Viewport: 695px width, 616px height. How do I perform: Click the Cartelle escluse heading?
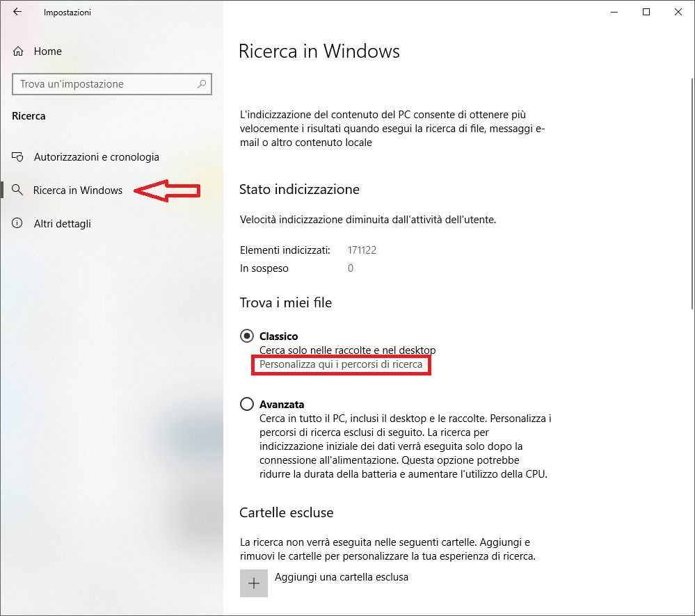coord(287,513)
